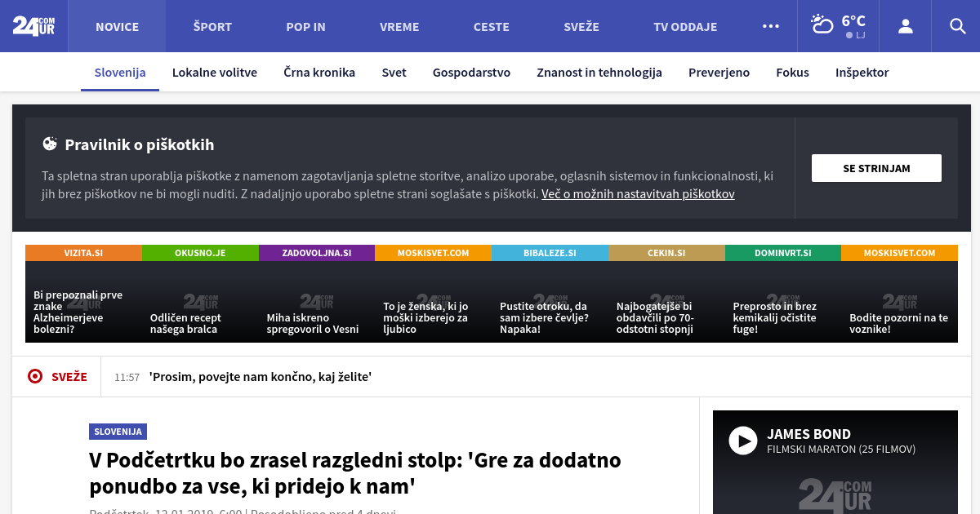980x514 pixels.
Task: Go to the Inšpektor tab
Action: coord(862,73)
